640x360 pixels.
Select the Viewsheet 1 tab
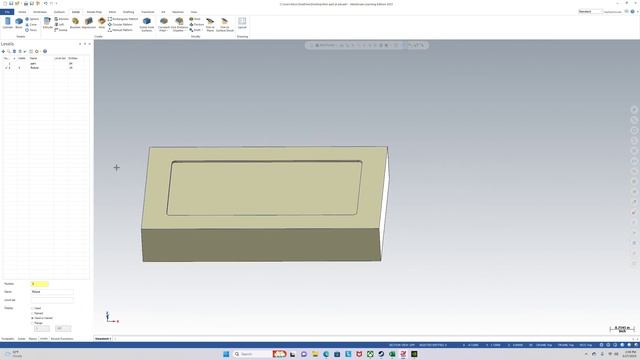103,339
